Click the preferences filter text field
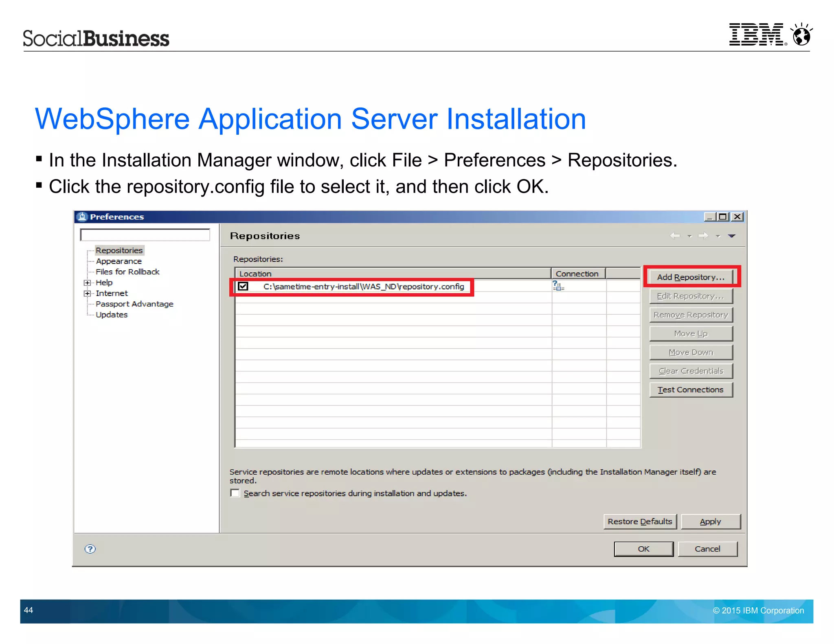The height and width of the screenshot is (644, 834). pyautogui.click(x=145, y=235)
